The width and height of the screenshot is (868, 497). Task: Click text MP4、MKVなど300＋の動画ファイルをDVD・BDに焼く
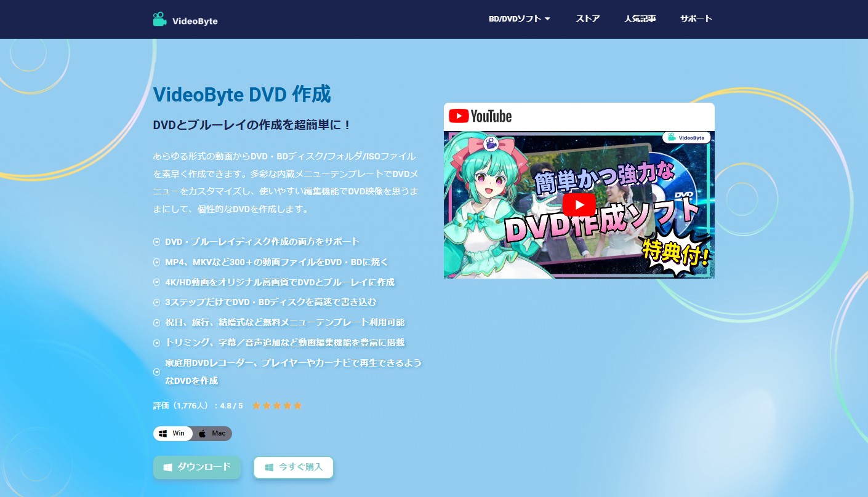point(276,262)
